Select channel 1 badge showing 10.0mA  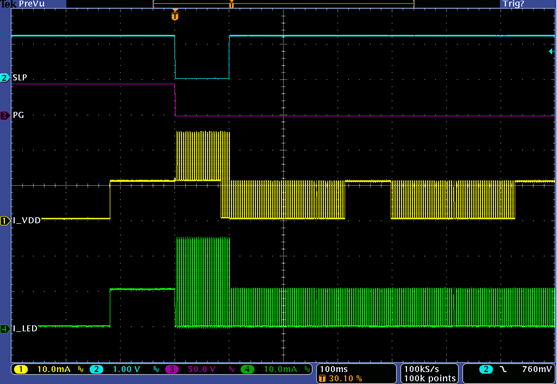click(x=21, y=369)
